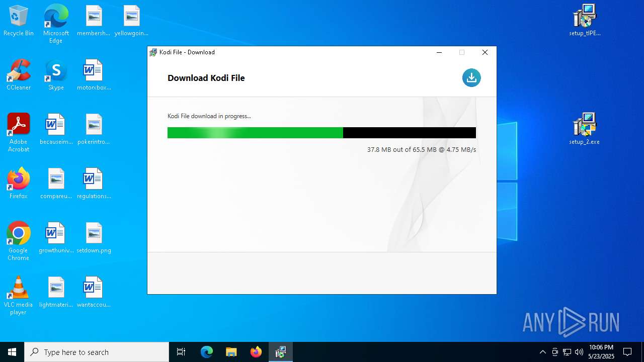Click the 'Download Kodi File' heading

(x=206, y=78)
